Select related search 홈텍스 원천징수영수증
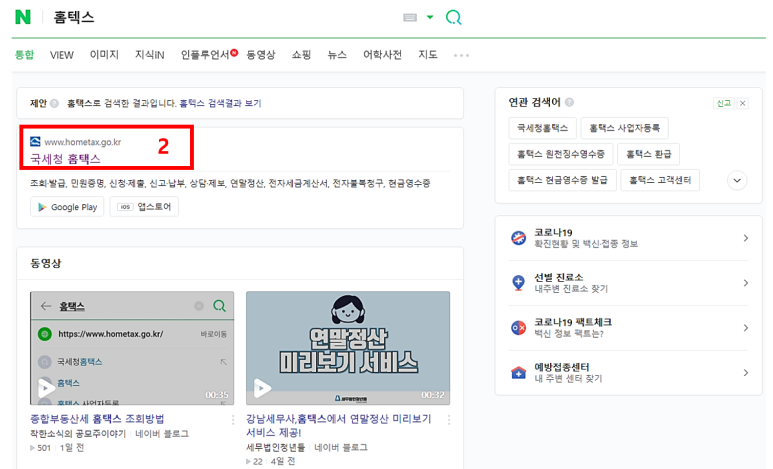 point(561,154)
